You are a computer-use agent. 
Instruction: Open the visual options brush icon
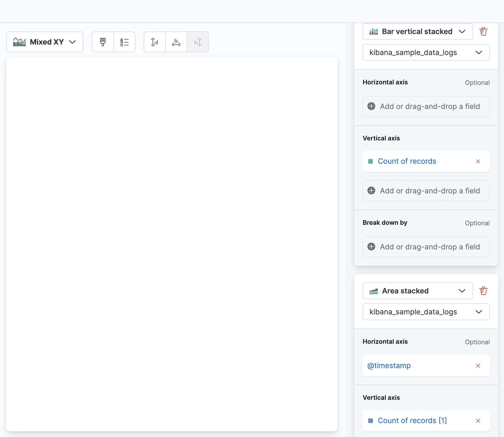tap(103, 42)
